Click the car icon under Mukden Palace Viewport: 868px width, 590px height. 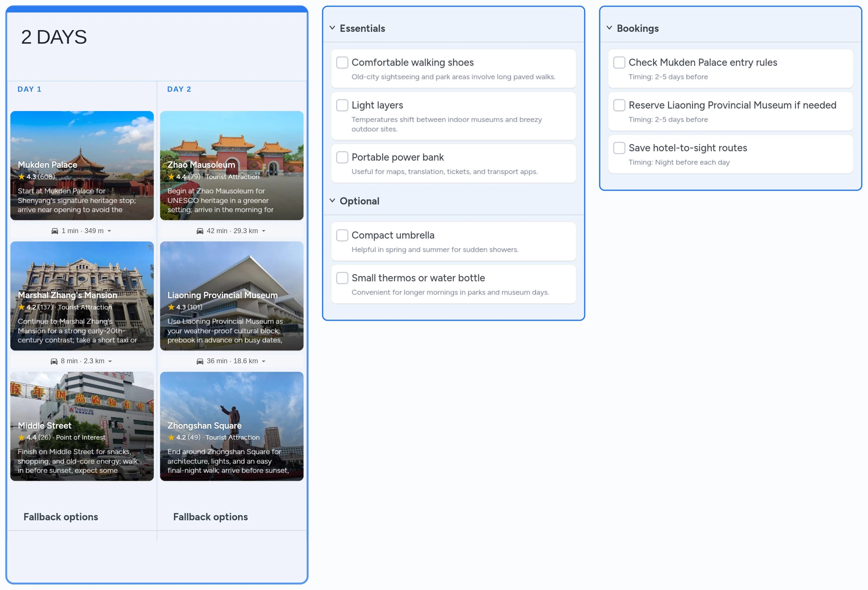click(x=54, y=231)
